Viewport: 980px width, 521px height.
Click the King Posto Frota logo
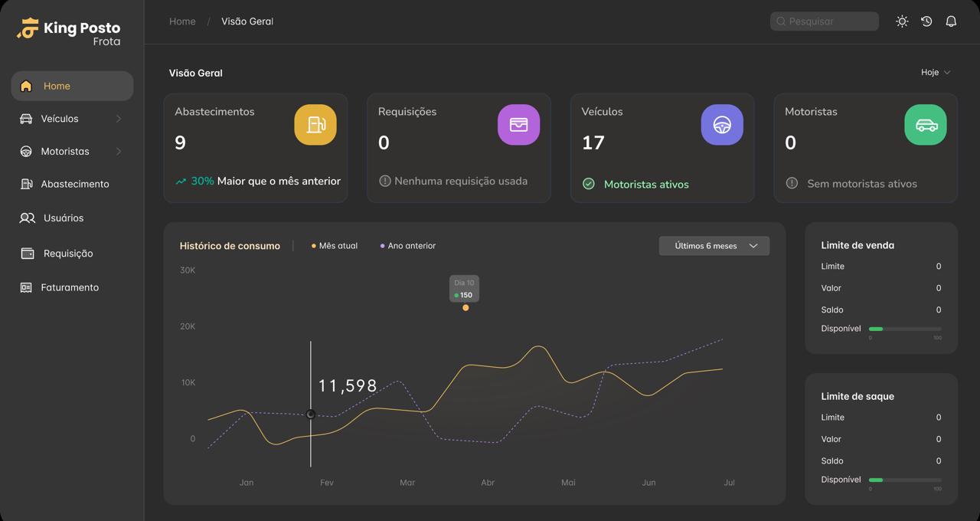point(69,31)
